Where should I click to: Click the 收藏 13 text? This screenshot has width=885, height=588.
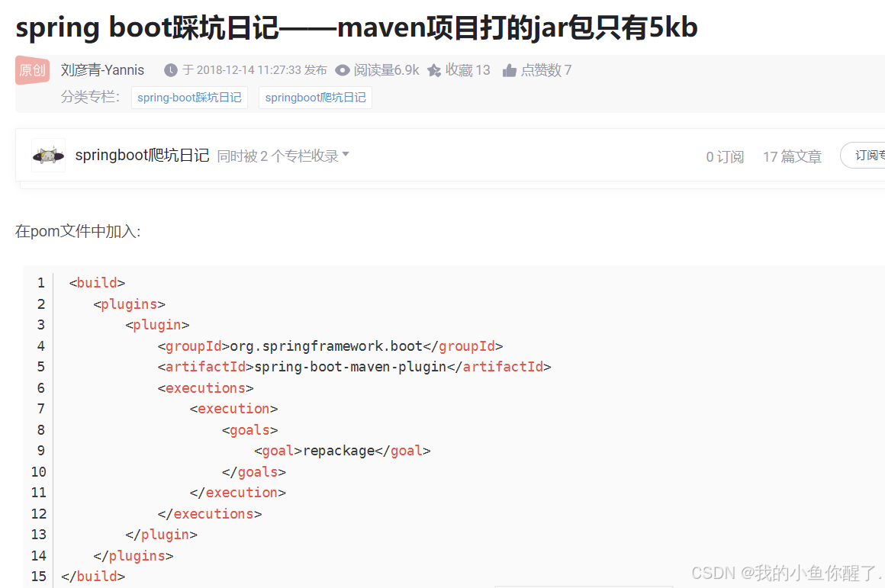click(468, 70)
